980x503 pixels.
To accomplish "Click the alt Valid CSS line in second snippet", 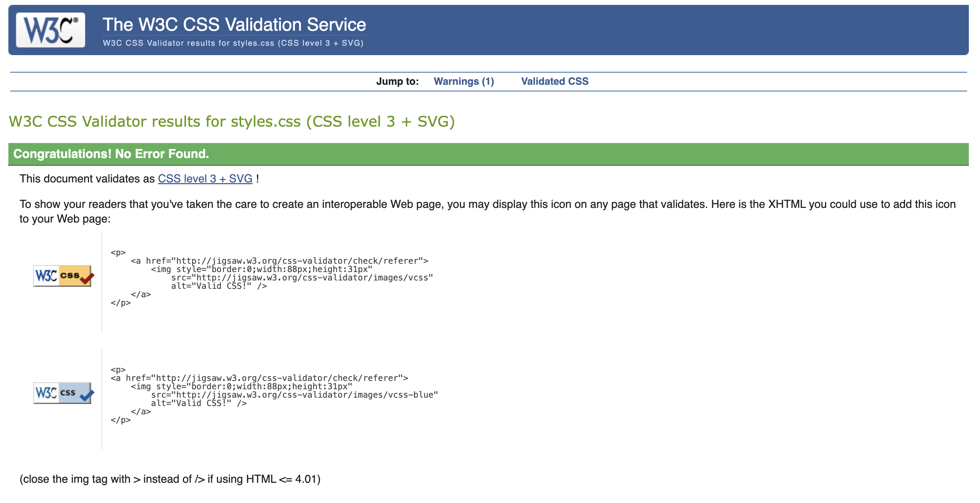I will click(x=199, y=403).
